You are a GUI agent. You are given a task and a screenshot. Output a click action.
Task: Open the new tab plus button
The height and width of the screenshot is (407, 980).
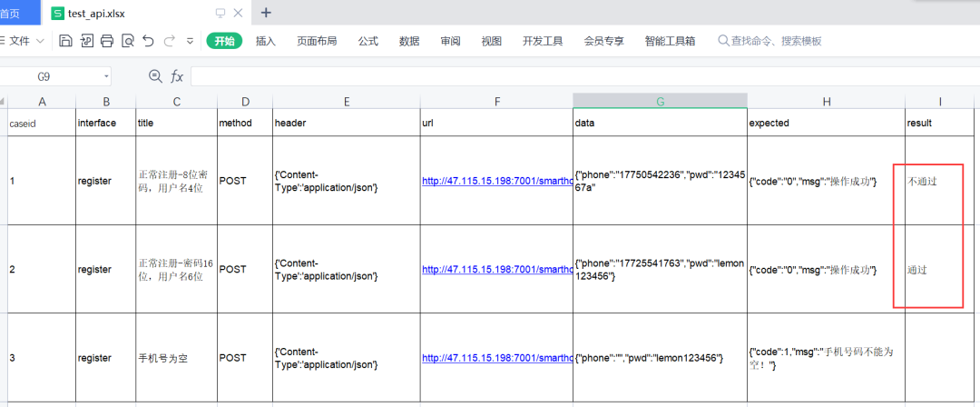(266, 13)
